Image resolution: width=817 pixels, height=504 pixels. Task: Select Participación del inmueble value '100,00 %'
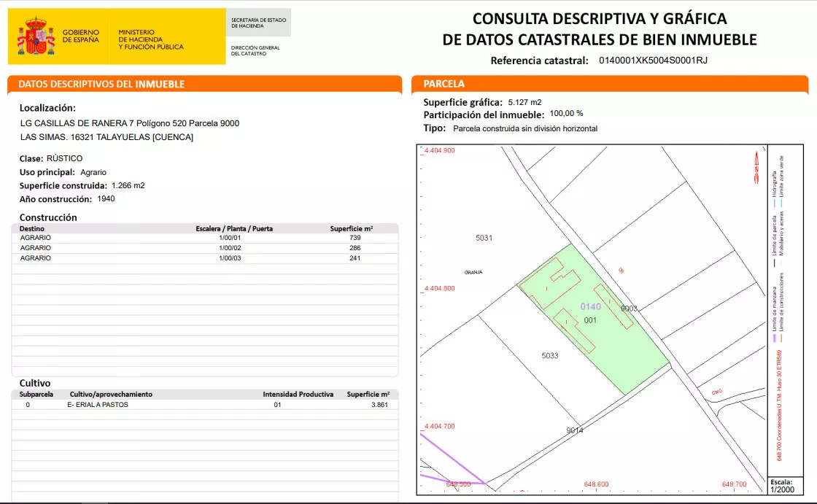point(566,114)
